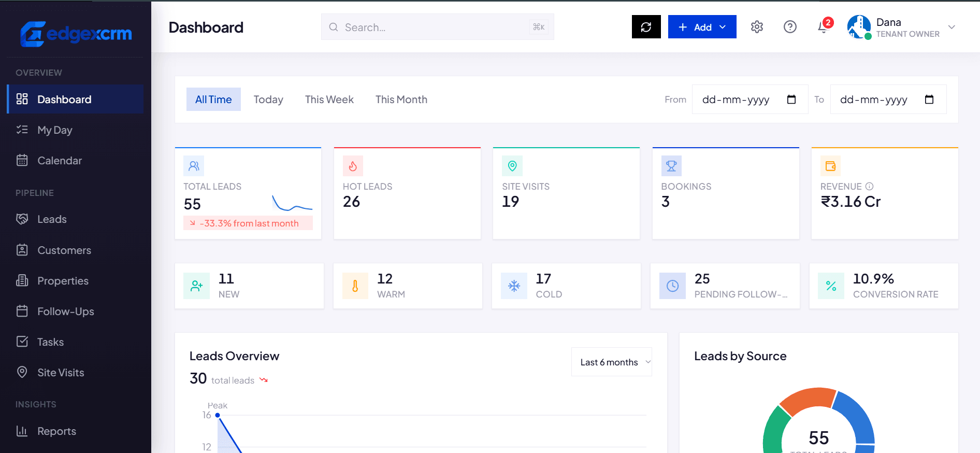
Task: Open the settings gear icon
Action: click(757, 27)
